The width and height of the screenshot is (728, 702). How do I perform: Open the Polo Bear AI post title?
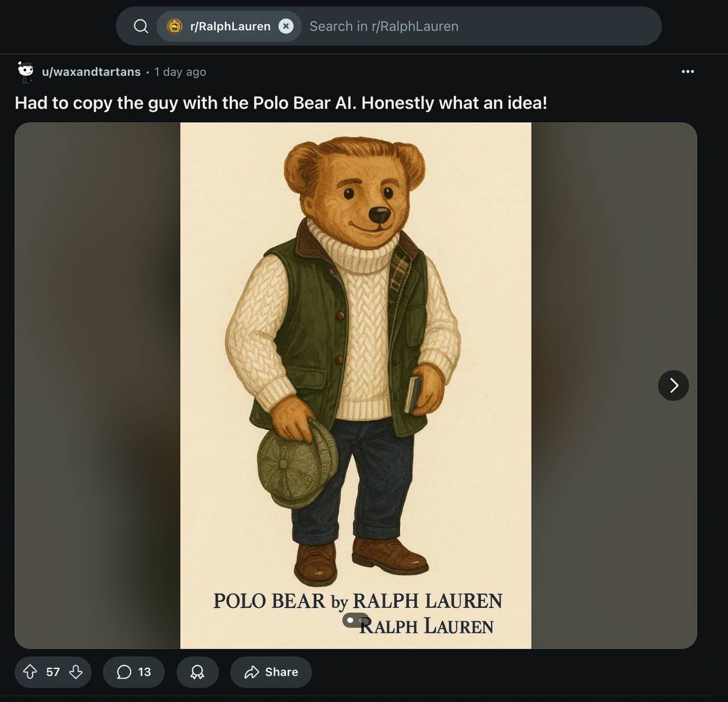pos(280,103)
